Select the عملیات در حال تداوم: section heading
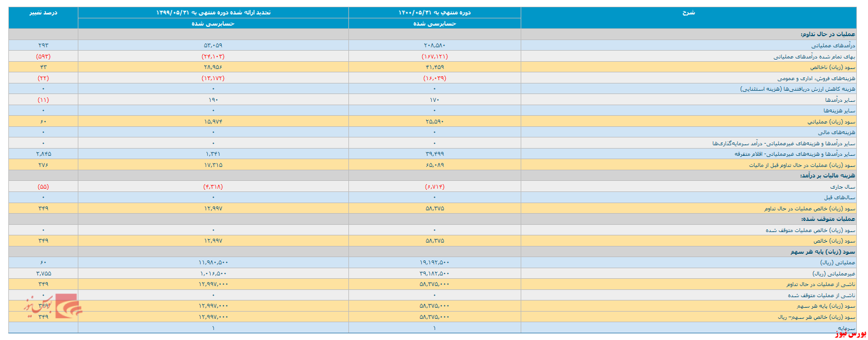Screen dimensions: 868x340 tap(831, 35)
